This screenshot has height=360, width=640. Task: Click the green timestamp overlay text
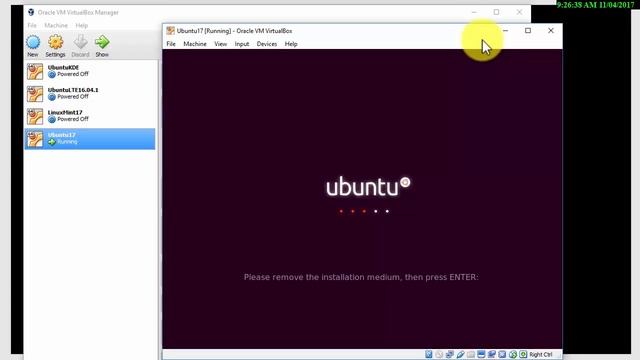click(x=596, y=5)
